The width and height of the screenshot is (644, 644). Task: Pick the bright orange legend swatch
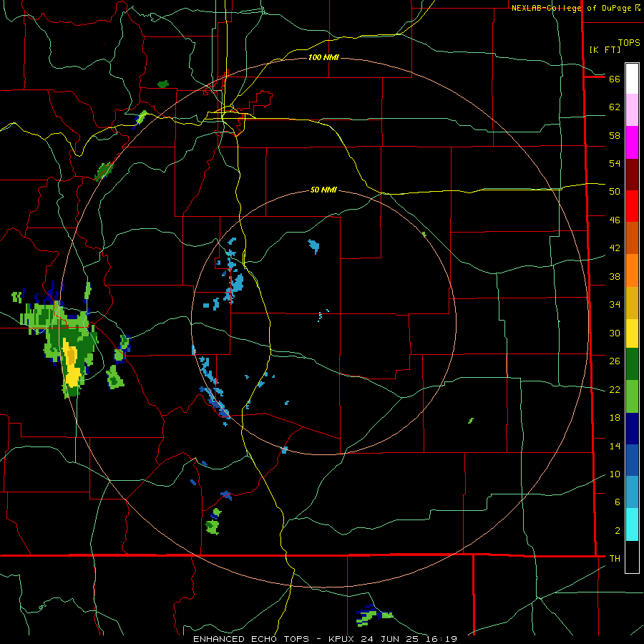point(632,270)
